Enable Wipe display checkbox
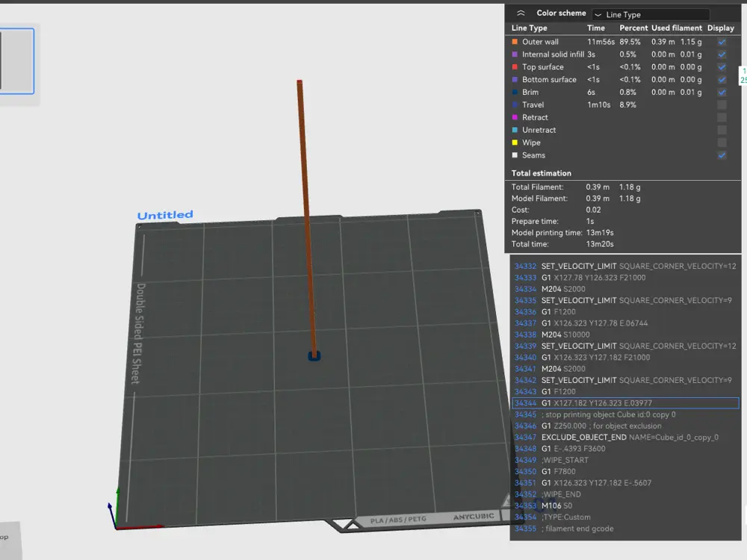Screen dimensions: 747x560 click(722, 143)
